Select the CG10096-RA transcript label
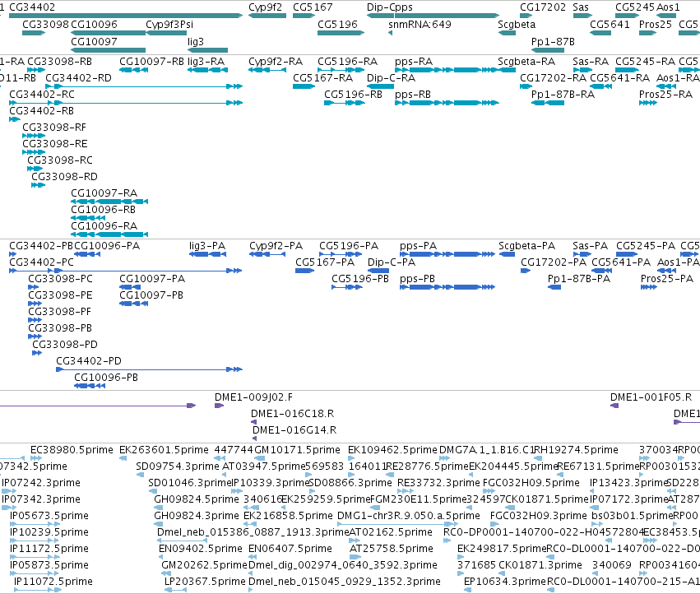The width and height of the screenshot is (700, 594). point(104,226)
